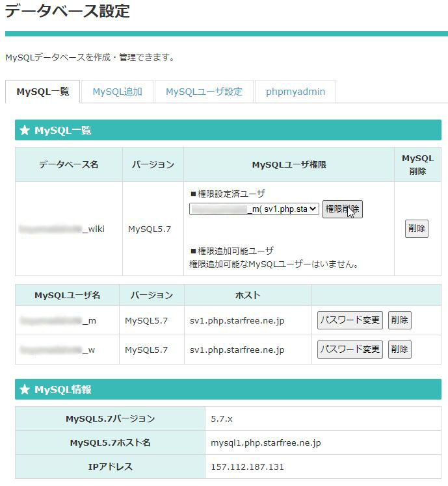Delete the _wiki database with 削除 button
Screen dimensions: 448x486
pyautogui.click(x=416, y=229)
